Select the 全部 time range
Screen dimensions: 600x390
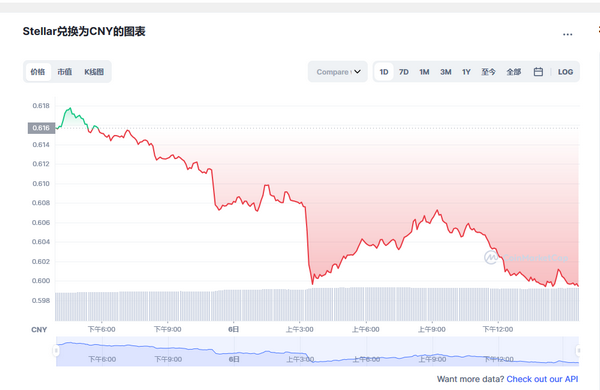[x=514, y=72]
